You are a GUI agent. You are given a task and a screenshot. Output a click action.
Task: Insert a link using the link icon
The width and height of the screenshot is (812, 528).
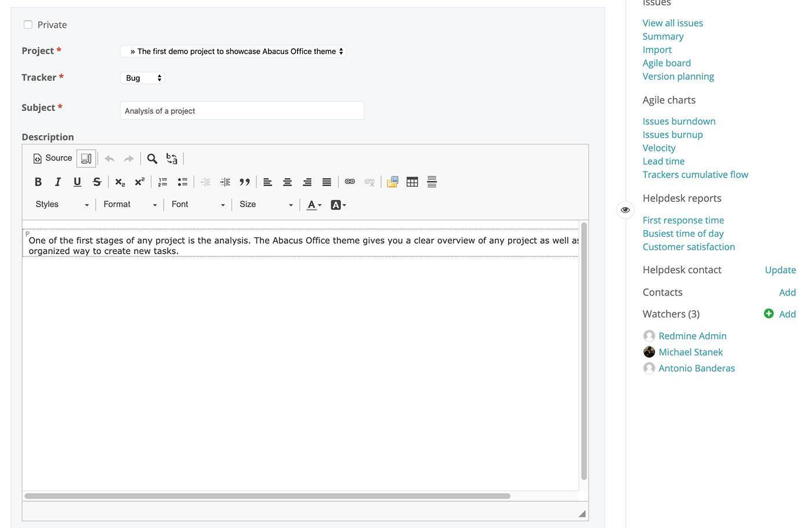[350, 182]
